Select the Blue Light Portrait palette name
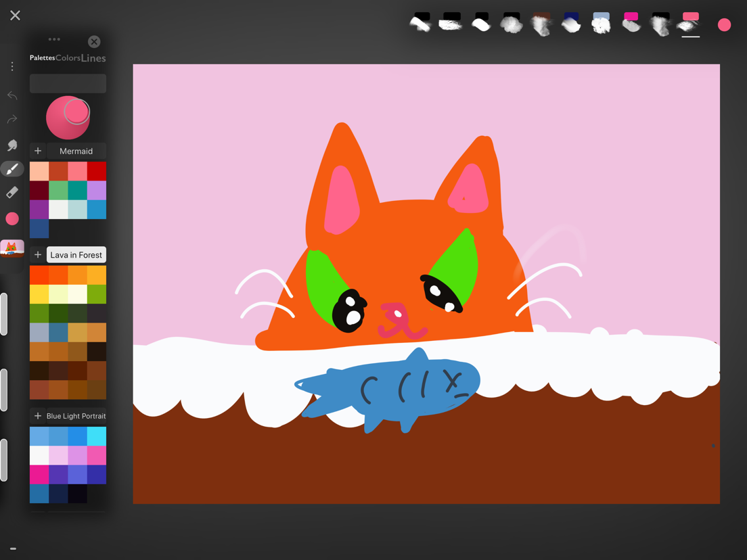Image resolution: width=747 pixels, height=560 pixels. tap(76, 416)
